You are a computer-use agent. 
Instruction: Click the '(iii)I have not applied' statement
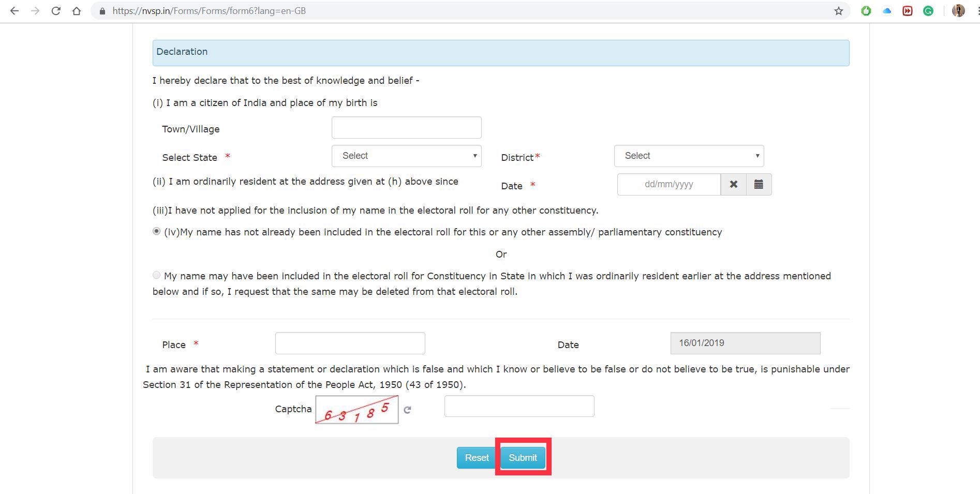pos(375,211)
